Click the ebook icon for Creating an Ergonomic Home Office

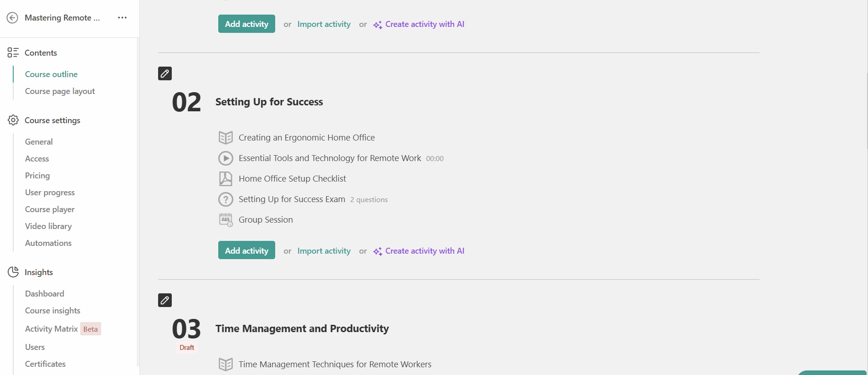coord(226,137)
